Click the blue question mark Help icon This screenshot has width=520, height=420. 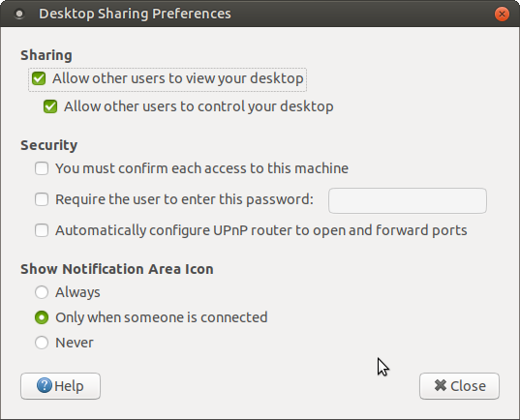pos(45,385)
